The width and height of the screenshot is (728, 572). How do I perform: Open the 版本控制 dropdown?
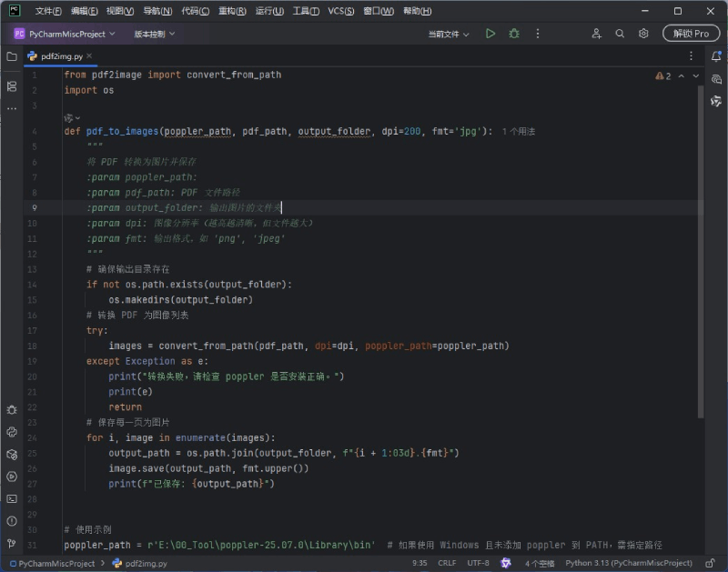155,34
